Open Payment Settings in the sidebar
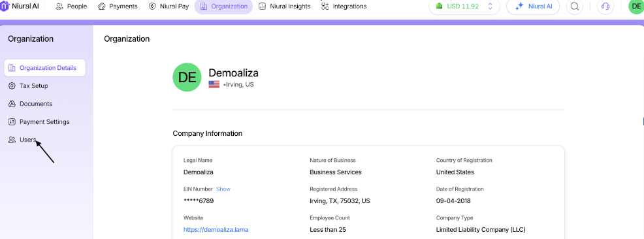 (x=39, y=122)
